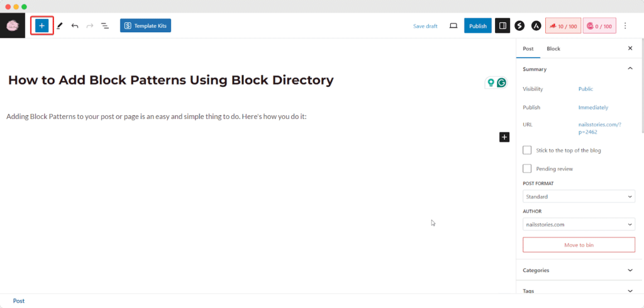This screenshot has height=308, width=644.
Task: Click the Undo arrow
Action: 74,26
